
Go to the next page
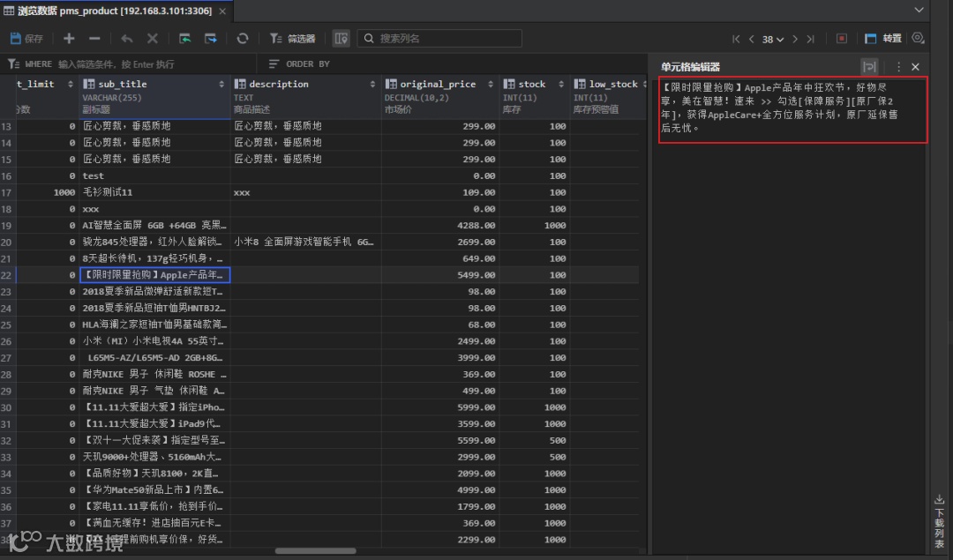click(795, 39)
